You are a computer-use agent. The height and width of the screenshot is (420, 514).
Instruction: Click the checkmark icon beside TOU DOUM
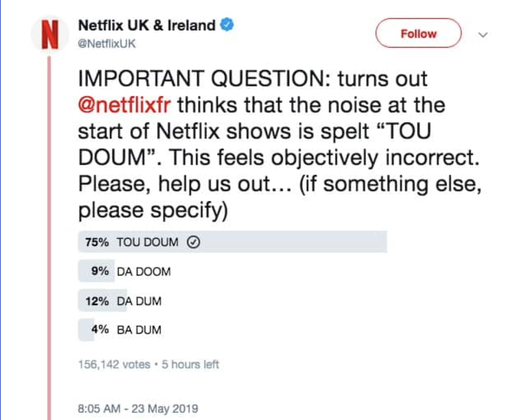pyautogui.click(x=193, y=242)
